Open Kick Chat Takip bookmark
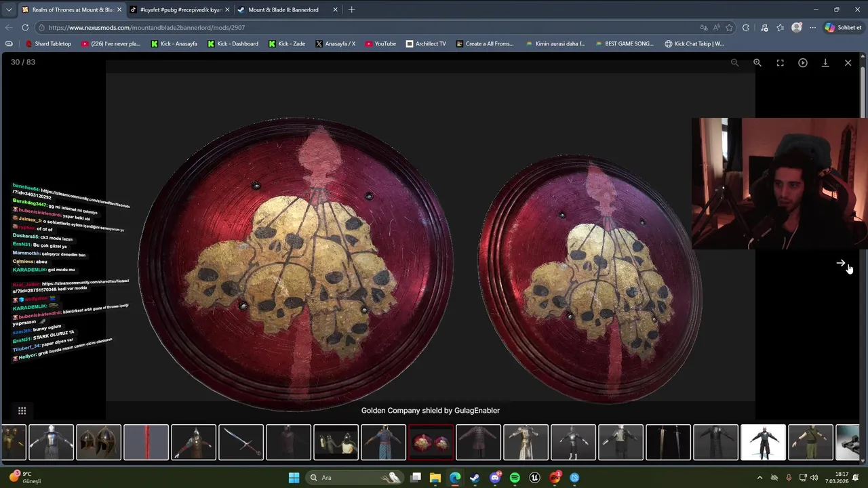Image resolution: width=868 pixels, height=488 pixels. (x=694, y=44)
